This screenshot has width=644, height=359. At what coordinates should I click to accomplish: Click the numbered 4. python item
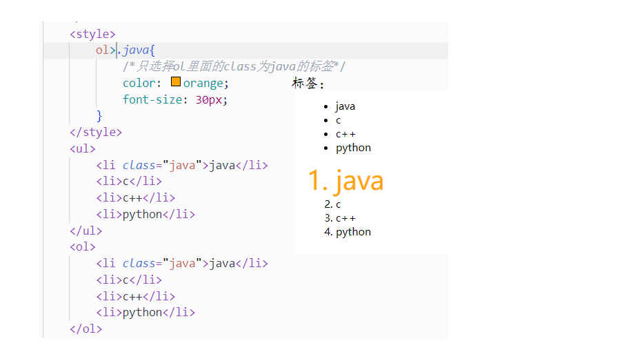coord(348,232)
